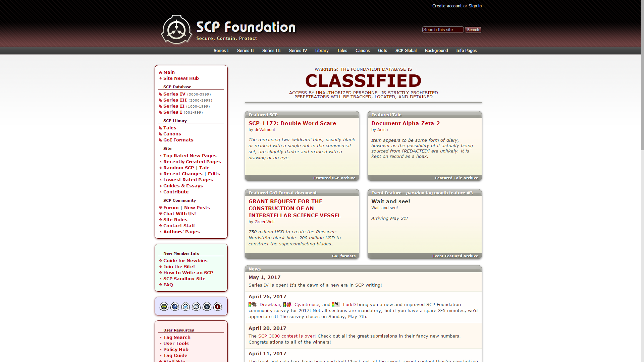644x362 pixels.
Task: Click the Search this site input field
Action: pos(443,29)
